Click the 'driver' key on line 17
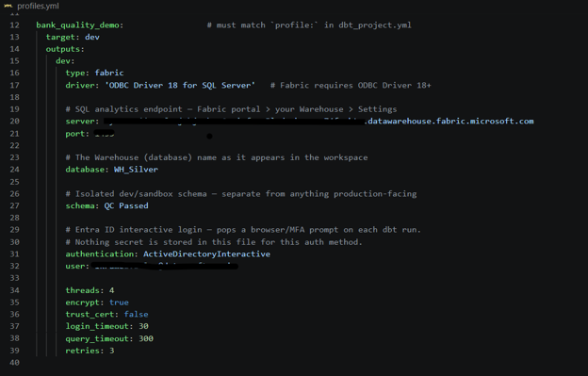This screenshot has width=588, height=376. click(80, 85)
